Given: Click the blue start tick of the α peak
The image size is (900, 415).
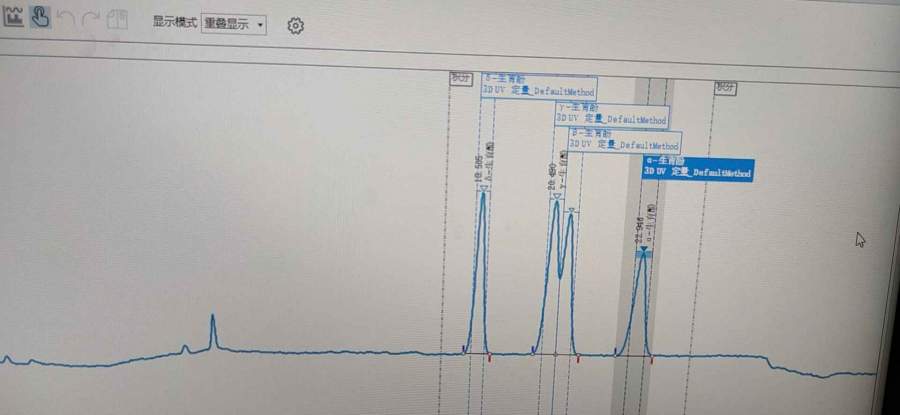Looking at the screenshot, I should (616, 351).
